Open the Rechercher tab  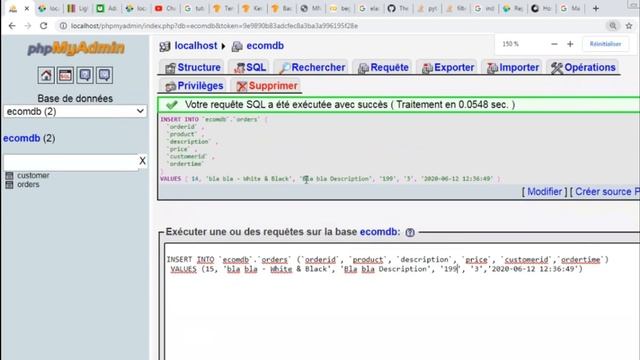(x=312, y=67)
